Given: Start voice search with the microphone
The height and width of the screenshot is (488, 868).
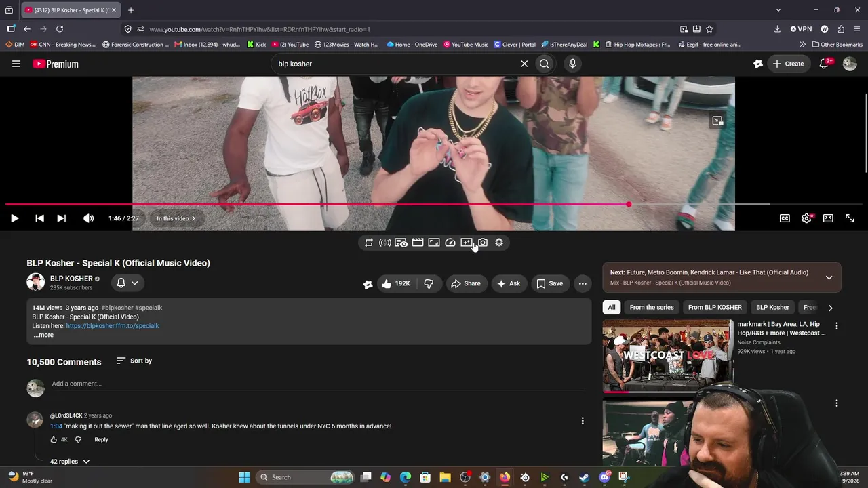Looking at the screenshot, I should pos(572,64).
